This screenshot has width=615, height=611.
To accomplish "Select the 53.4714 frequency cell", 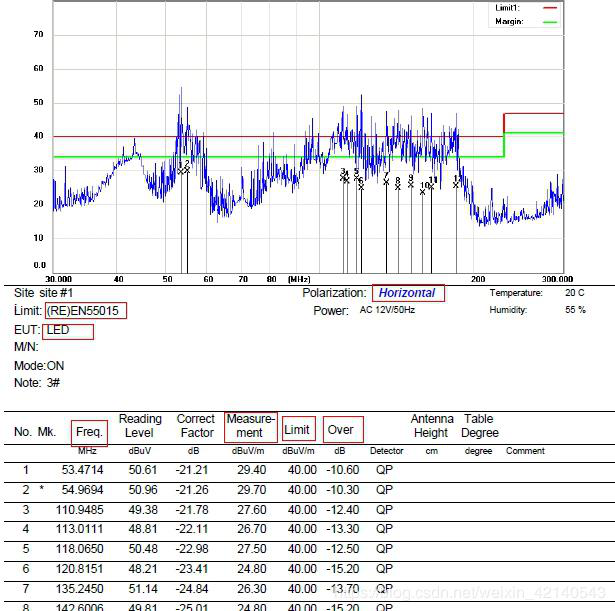I will click(x=82, y=470).
